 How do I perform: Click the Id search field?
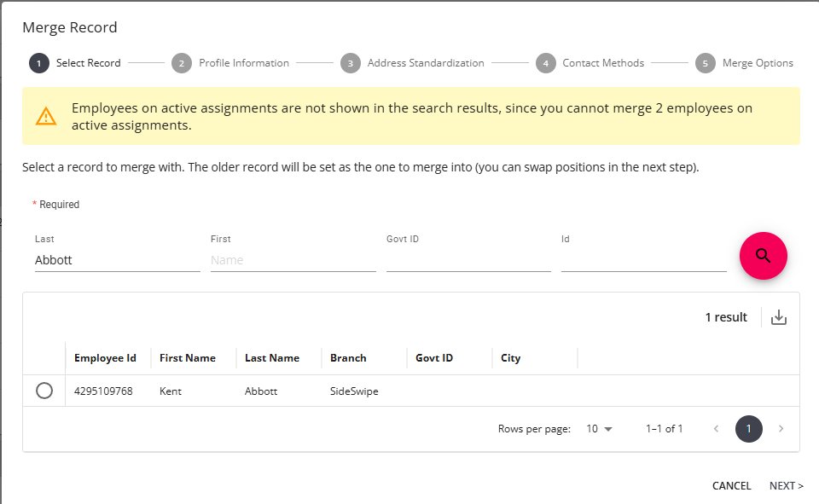click(643, 260)
